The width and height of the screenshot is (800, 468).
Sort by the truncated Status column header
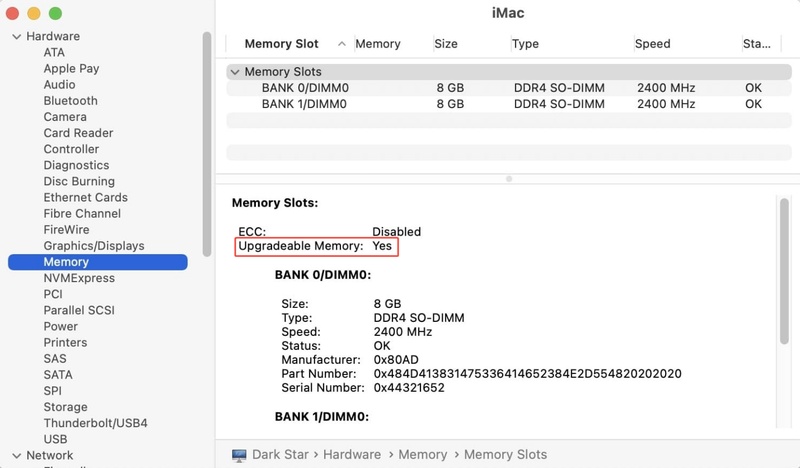[x=757, y=44]
